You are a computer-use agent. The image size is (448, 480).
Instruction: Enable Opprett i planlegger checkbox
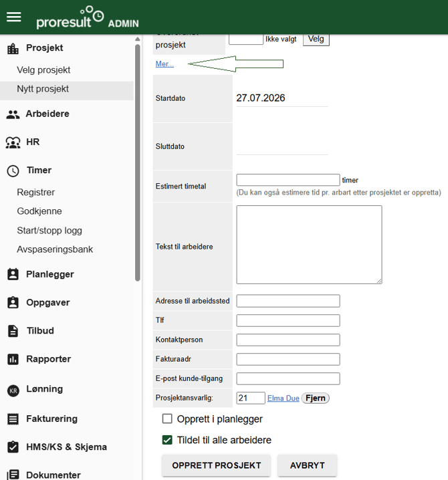[167, 418]
